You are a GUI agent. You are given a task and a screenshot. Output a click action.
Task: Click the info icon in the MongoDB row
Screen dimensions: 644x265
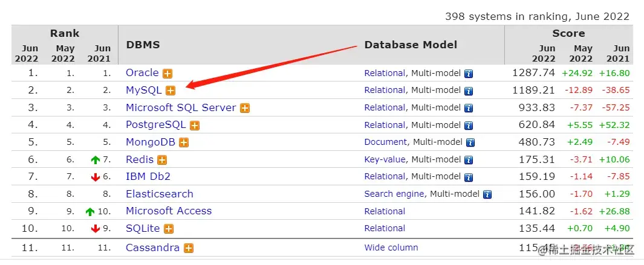point(470,142)
